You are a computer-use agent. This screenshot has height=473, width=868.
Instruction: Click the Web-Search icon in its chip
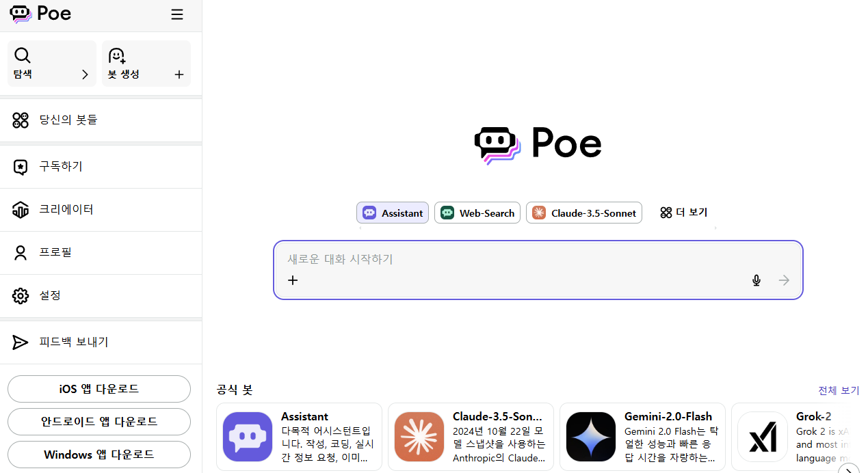coord(447,213)
